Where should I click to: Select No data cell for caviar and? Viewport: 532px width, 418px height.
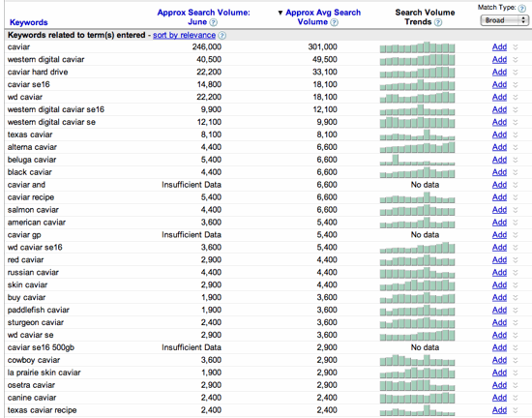pos(425,185)
